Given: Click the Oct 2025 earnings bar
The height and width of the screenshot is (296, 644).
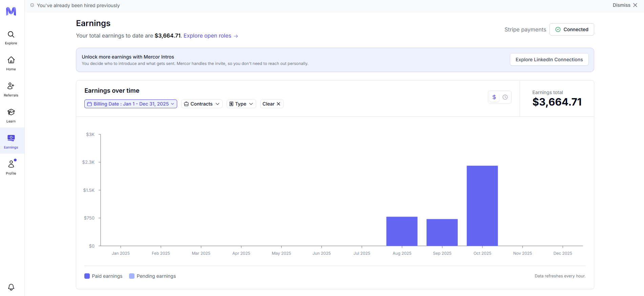Looking at the screenshot, I should click(x=482, y=206).
